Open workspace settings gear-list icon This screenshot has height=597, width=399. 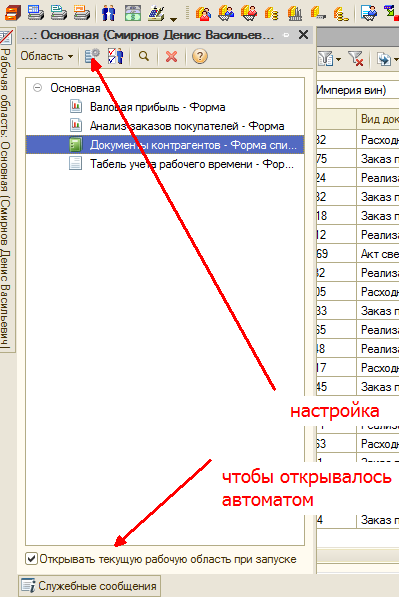(92, 56)
